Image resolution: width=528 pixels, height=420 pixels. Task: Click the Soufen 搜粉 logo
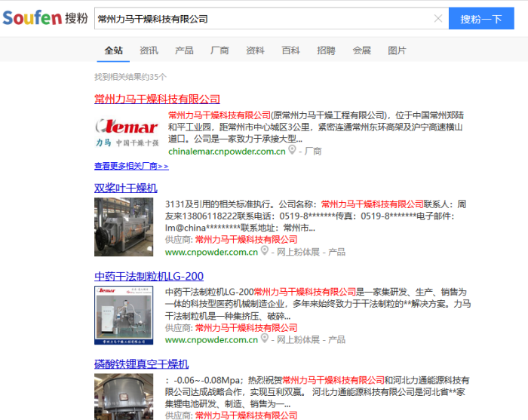[x=45, y=18]
